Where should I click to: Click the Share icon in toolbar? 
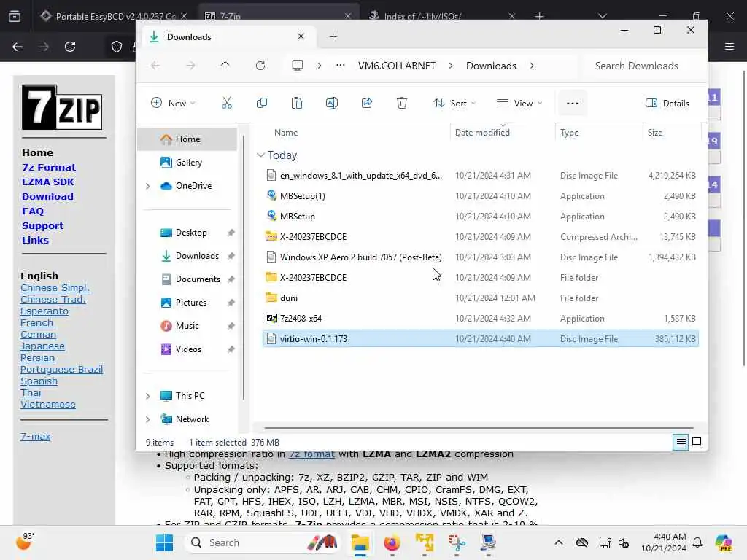[367, 103]
